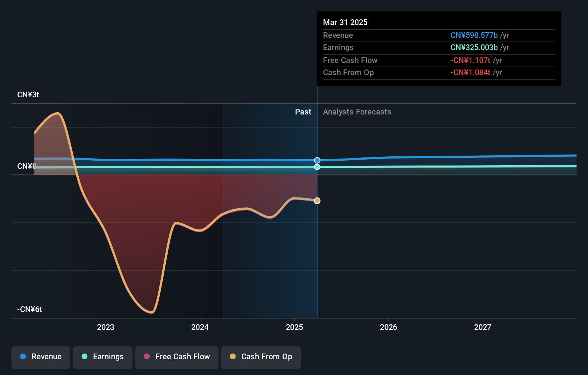Viewport: 588px width, 375px height.
Task: Click the teal Earnings legend dot
Action: 85,356
